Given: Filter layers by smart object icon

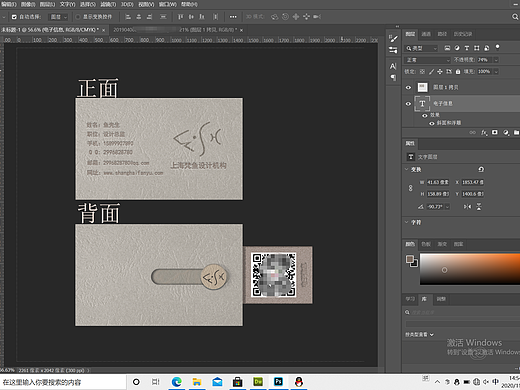Looking at the screenshot, I should click(487, 48).
